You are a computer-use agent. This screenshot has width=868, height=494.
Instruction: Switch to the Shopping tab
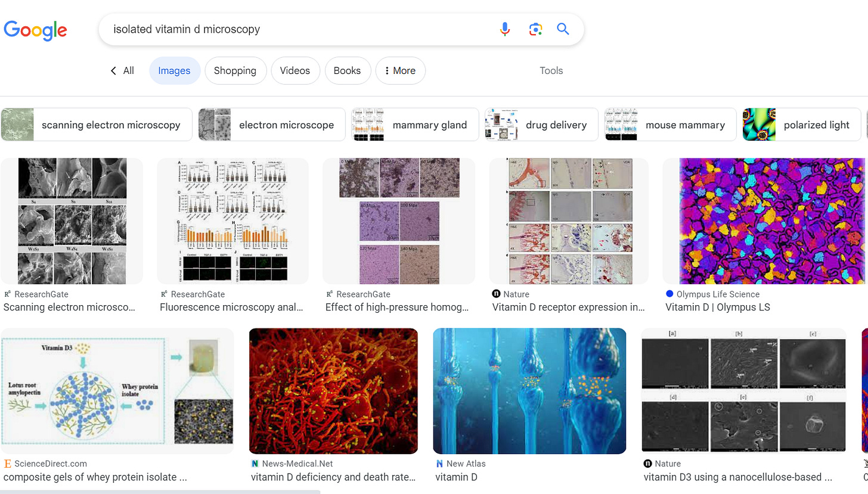click(x=235, y=71)
